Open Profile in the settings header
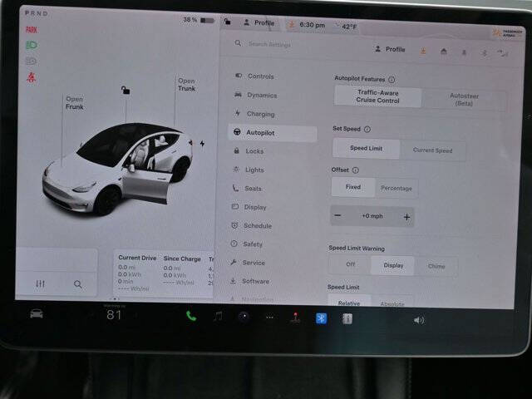 pos(390,49)
